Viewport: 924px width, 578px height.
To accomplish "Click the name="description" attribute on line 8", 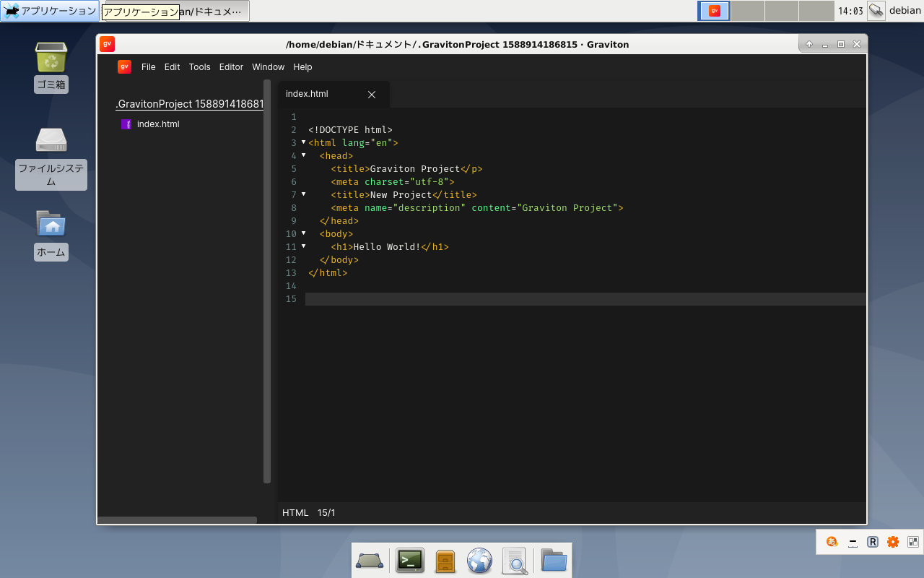I will pos(415,208).
